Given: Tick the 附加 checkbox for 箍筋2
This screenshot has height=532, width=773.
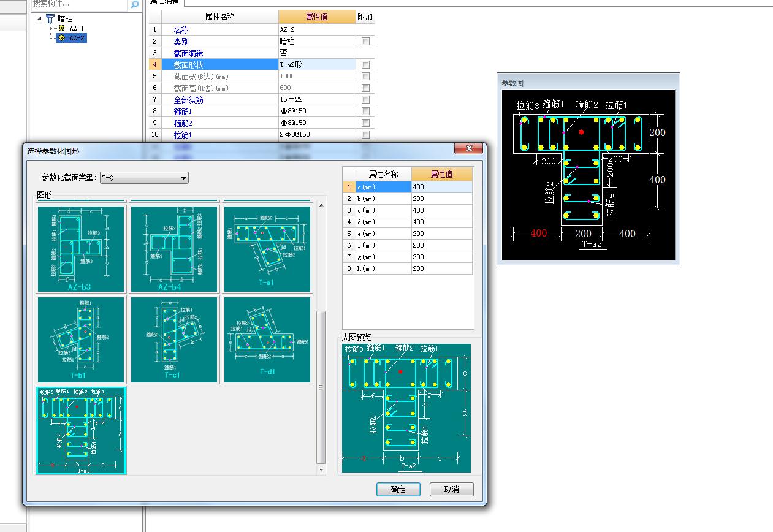Looking at the screenshot, I should (x=365, y=123).
